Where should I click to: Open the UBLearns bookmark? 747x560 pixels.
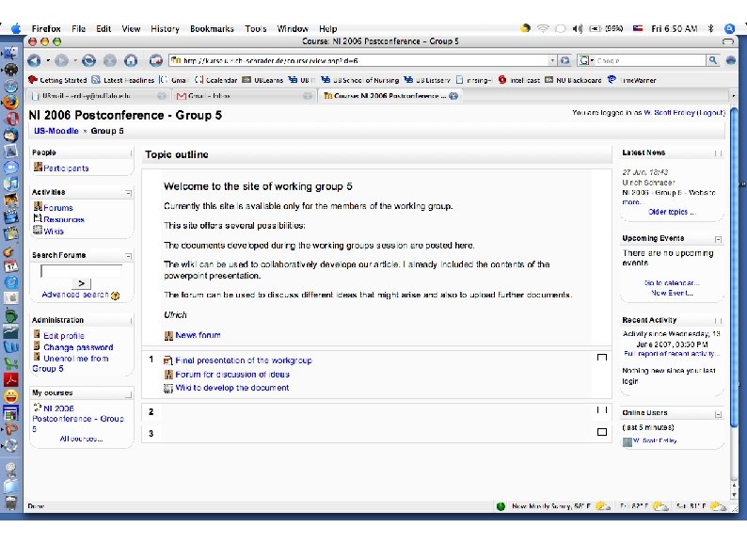(262, 80)
